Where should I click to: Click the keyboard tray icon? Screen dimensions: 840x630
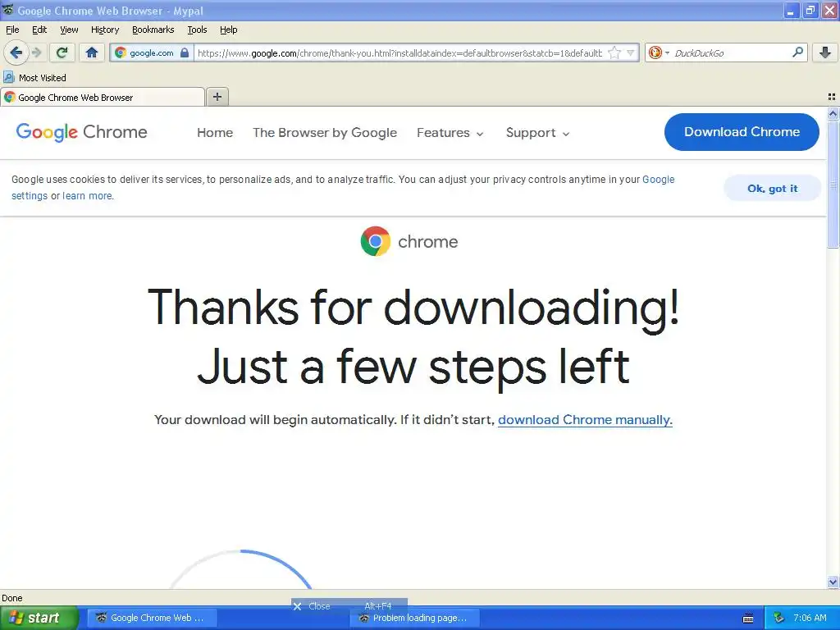[x=748, y=619]
